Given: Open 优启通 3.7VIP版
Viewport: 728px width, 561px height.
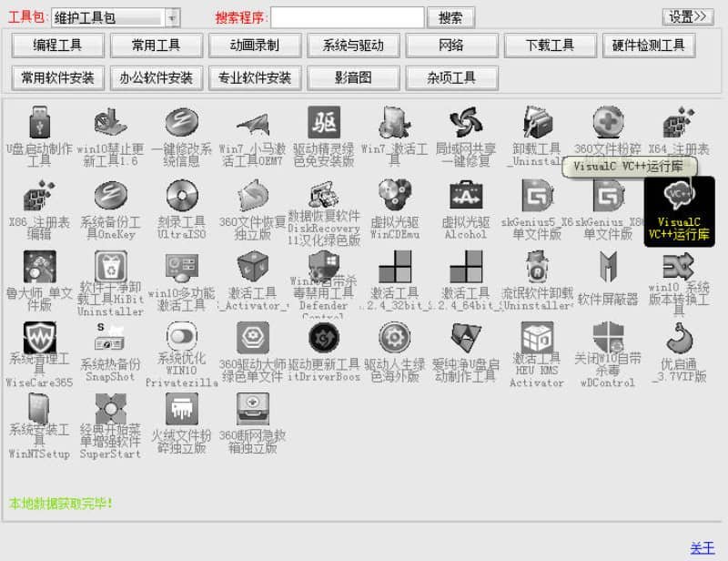Looking at the screenshot, I should (679, 352).
